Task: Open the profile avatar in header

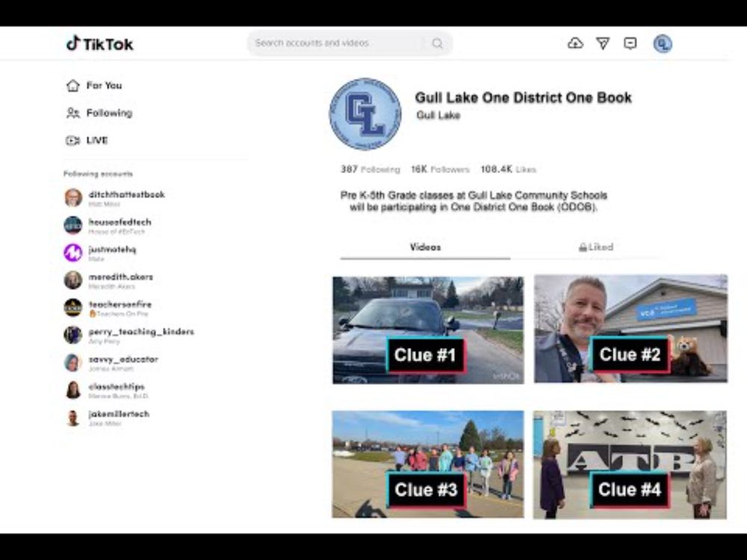Action: tap(662, 44)
